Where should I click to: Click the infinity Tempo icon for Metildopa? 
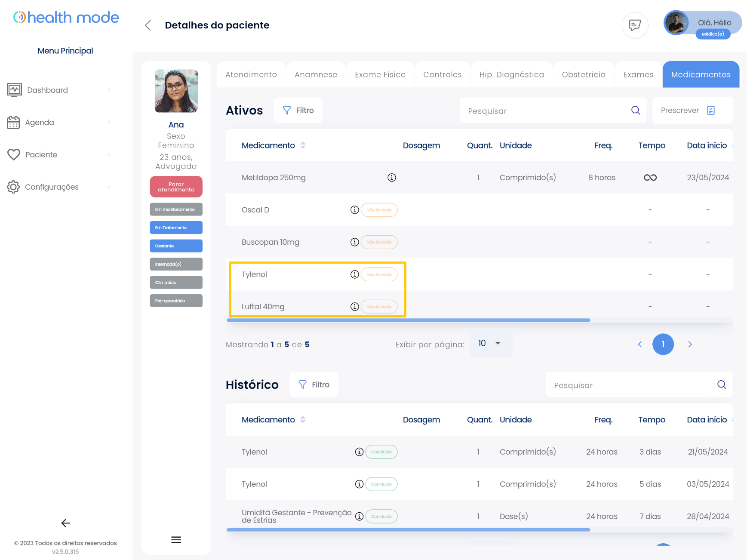[x=650, y=178]
